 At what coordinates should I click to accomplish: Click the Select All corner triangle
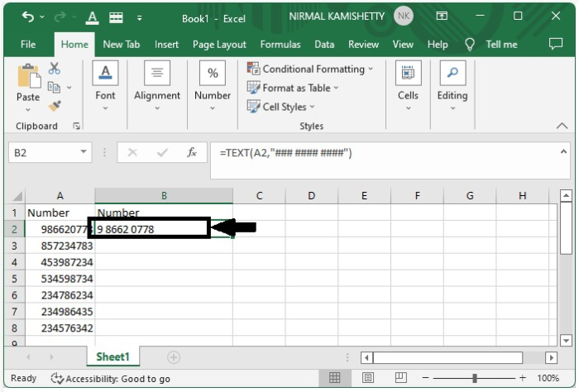pos(17,196)
